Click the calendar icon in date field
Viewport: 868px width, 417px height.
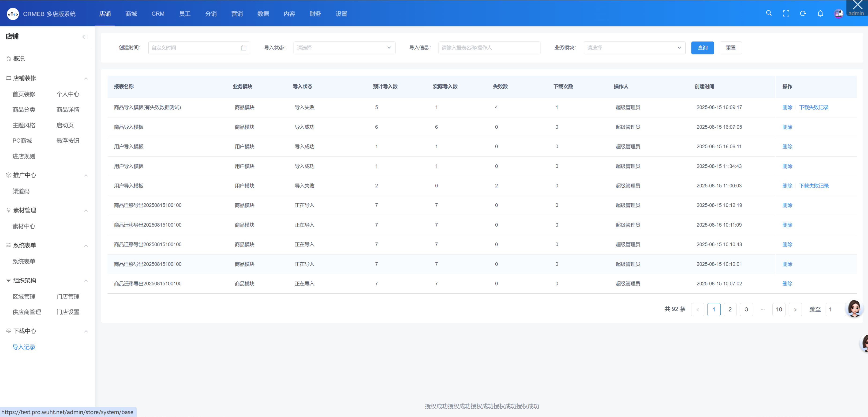coord(244,48)
